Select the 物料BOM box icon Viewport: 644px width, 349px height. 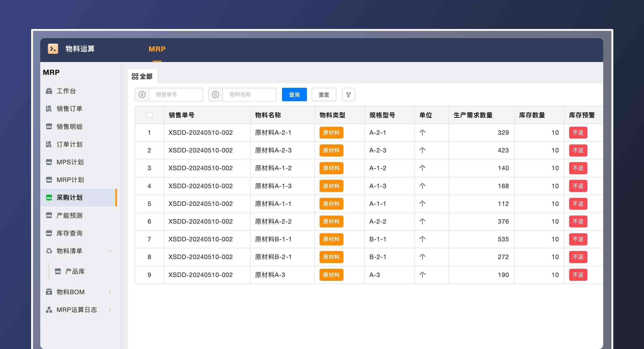pyautogui.click(x=49, y=292)
